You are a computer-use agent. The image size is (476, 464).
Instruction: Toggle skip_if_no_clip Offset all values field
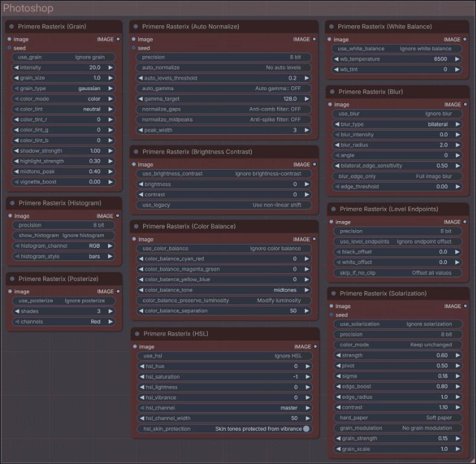click(398, 272)
